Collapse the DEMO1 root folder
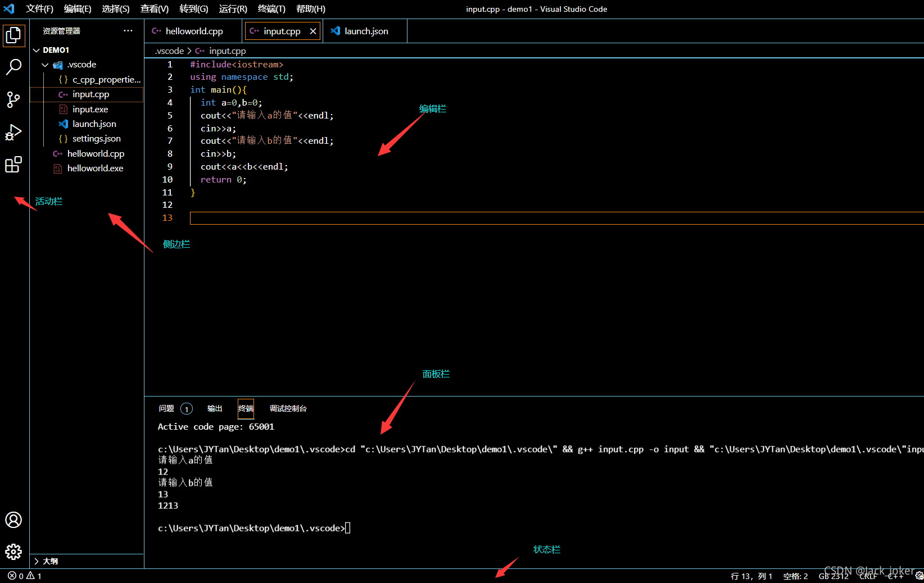924x583 pixels. pos(87,50)
